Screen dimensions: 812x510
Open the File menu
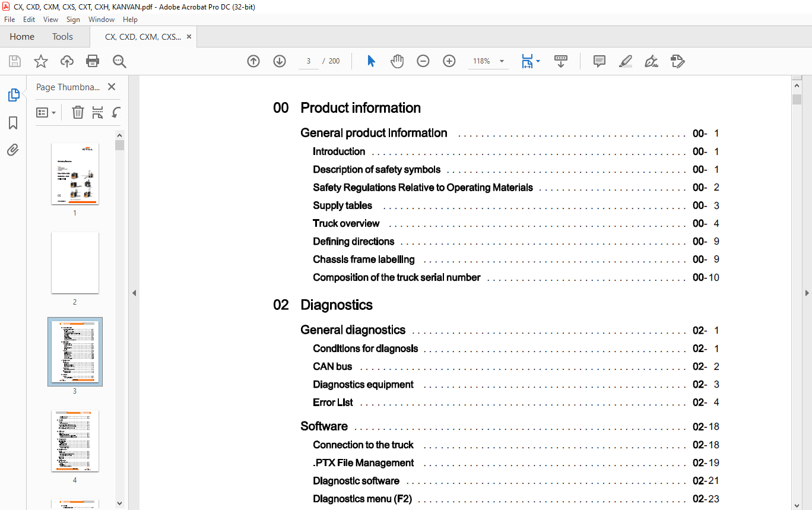[9, 20]
